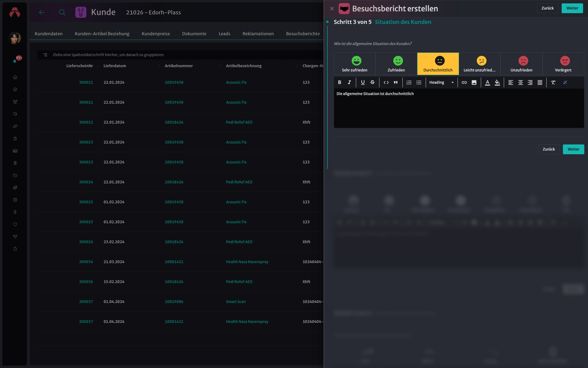Open the Heading style dropdown
The image size is (588, 368).
(441, 82)
